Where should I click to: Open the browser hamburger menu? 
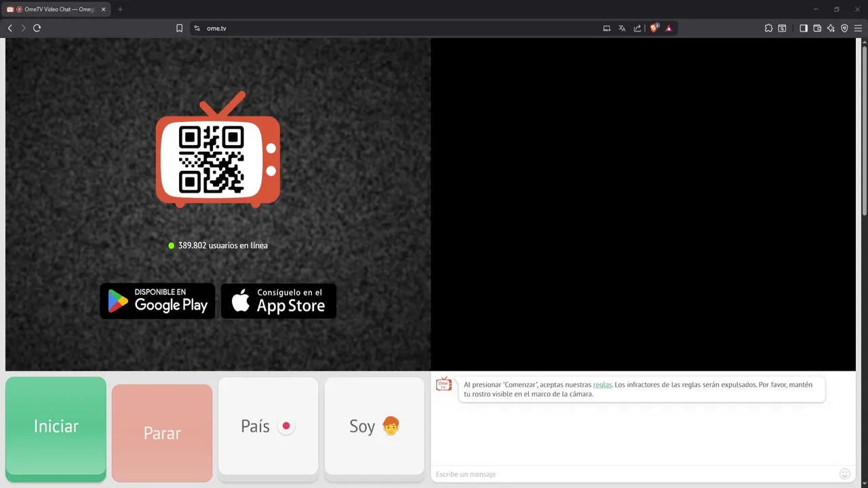pos(858,28)
